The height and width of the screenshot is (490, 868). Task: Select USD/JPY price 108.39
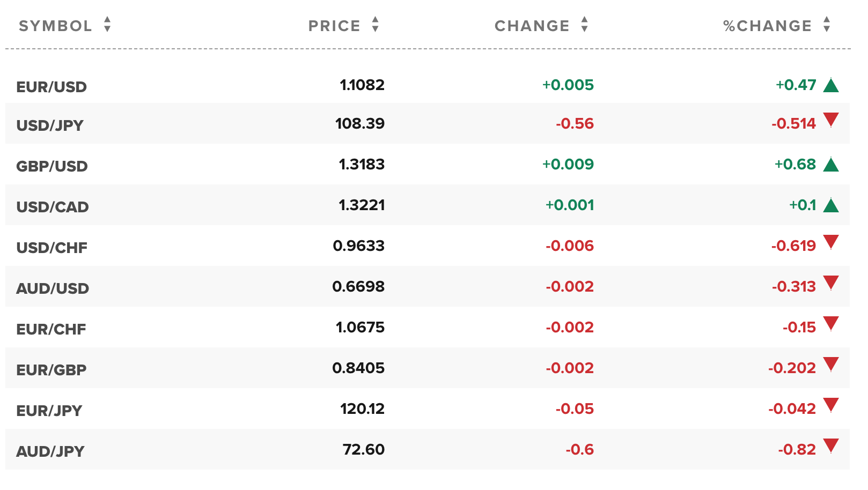pos(360,123)
